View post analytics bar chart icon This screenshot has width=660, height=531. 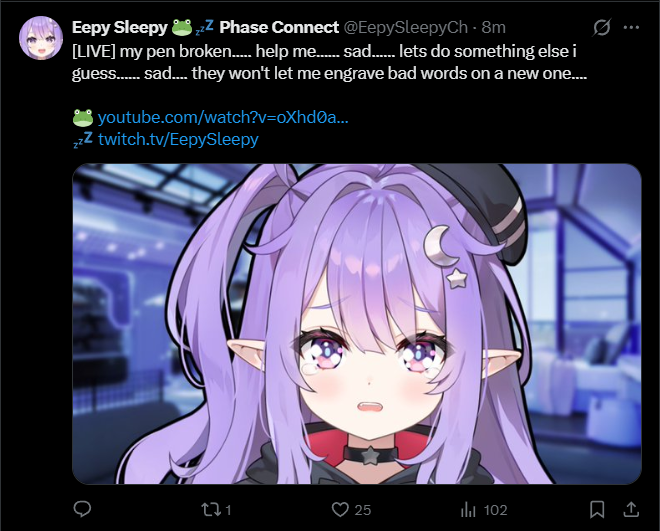pyautogui.click(x=468, y=510)
